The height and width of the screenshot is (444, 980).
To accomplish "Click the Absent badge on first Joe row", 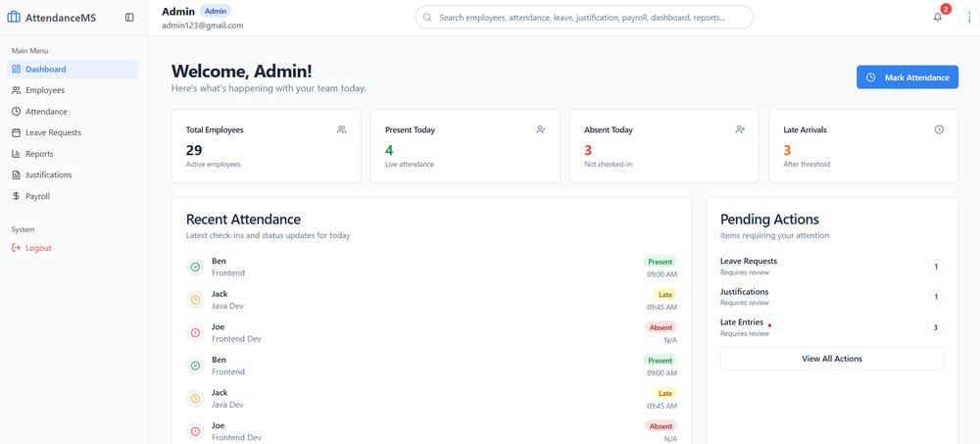I will [661, 327].
